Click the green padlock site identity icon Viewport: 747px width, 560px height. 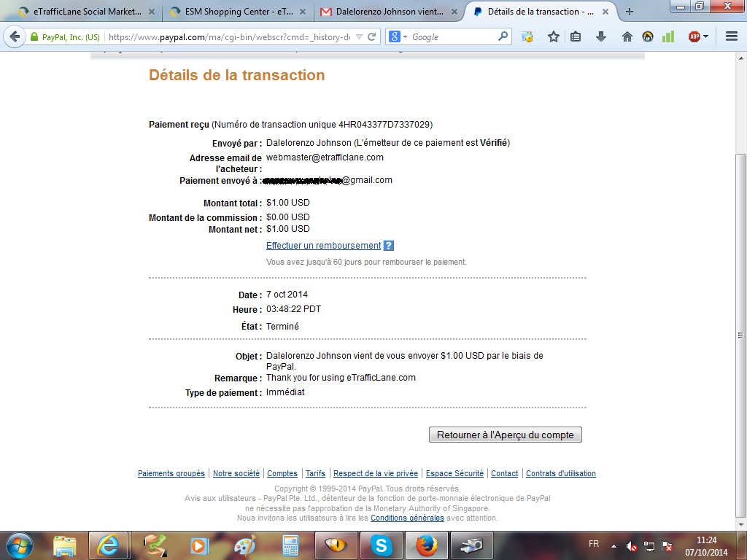[x=34, y=36]
